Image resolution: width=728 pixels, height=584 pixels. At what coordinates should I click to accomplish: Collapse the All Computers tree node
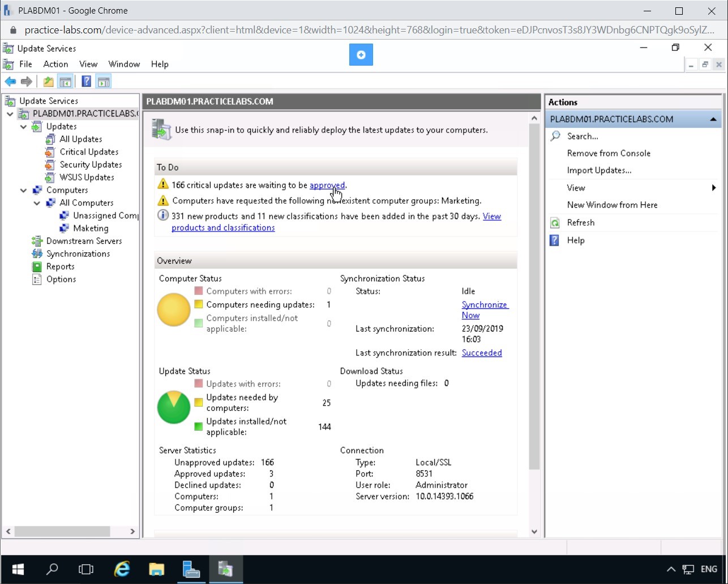37,203
